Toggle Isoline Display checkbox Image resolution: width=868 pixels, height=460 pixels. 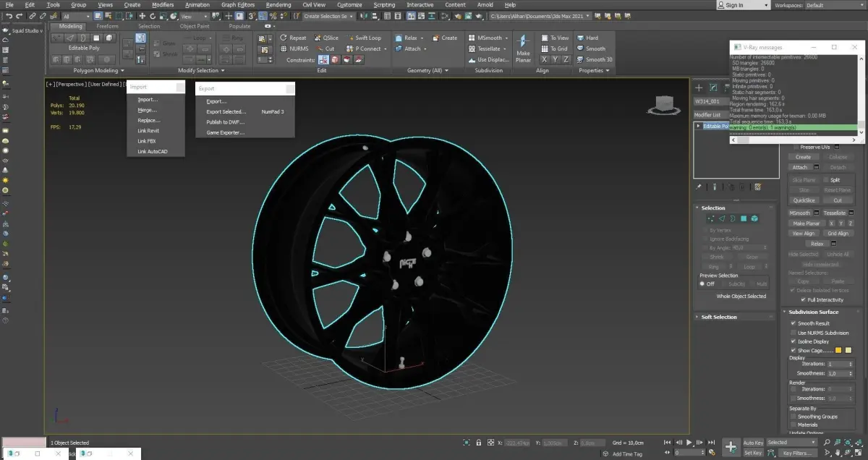point(793,341)
